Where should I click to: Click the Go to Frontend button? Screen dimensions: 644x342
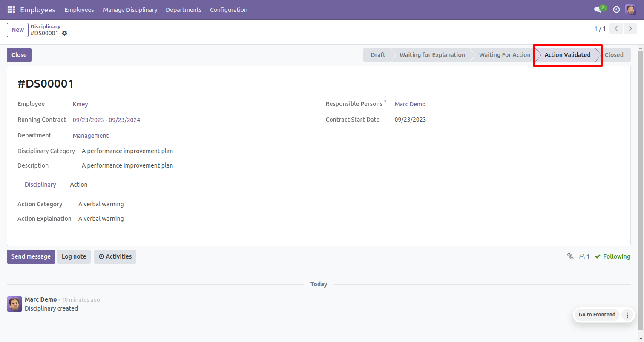tap(597, 315)
